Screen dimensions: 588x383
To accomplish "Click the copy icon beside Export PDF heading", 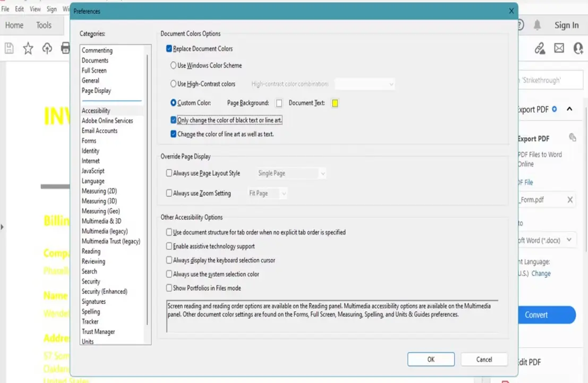I will click(572, 137).
